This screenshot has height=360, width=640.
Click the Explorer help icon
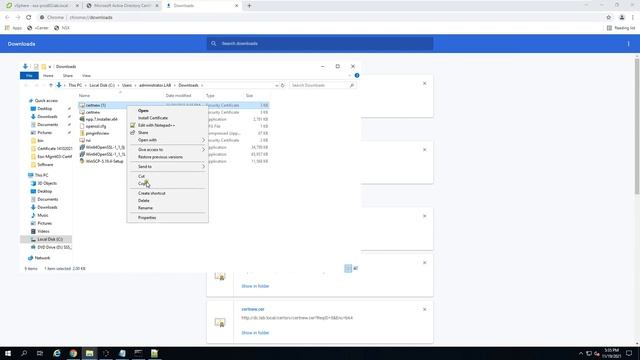pos(357,76)
